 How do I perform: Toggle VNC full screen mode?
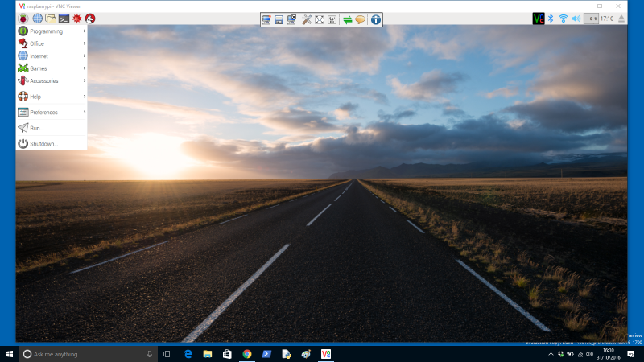(319, 19)
